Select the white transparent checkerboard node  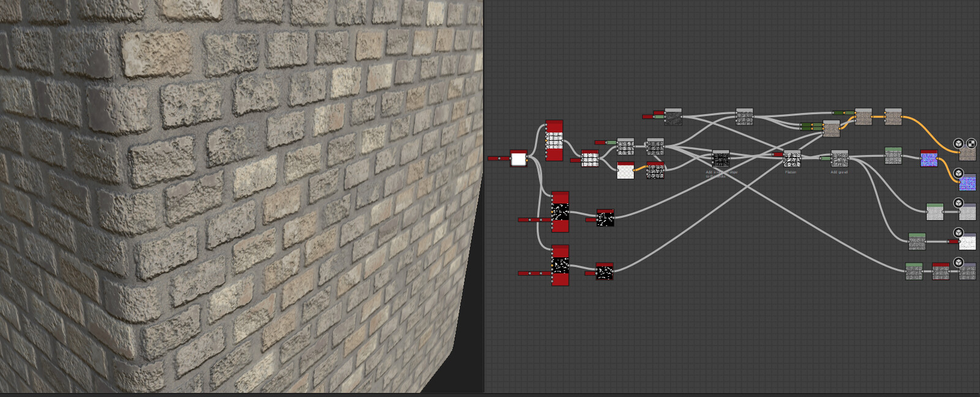tap(625, 170)
